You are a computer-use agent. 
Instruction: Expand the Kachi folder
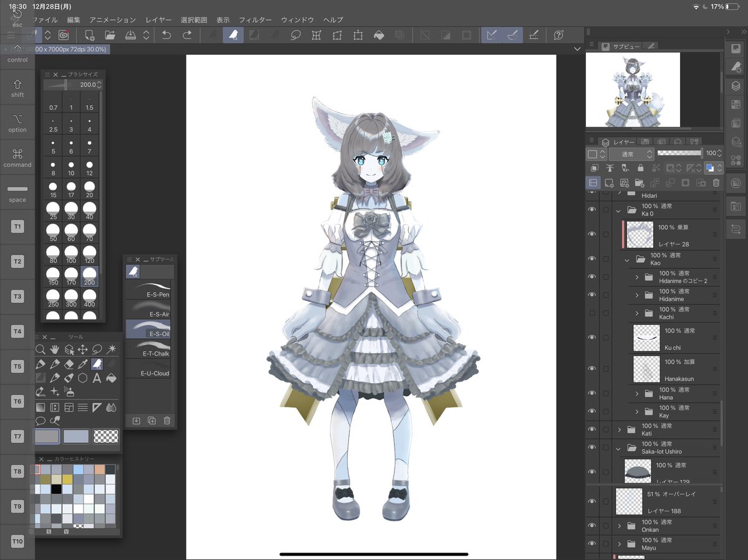(x=637, y=313)
